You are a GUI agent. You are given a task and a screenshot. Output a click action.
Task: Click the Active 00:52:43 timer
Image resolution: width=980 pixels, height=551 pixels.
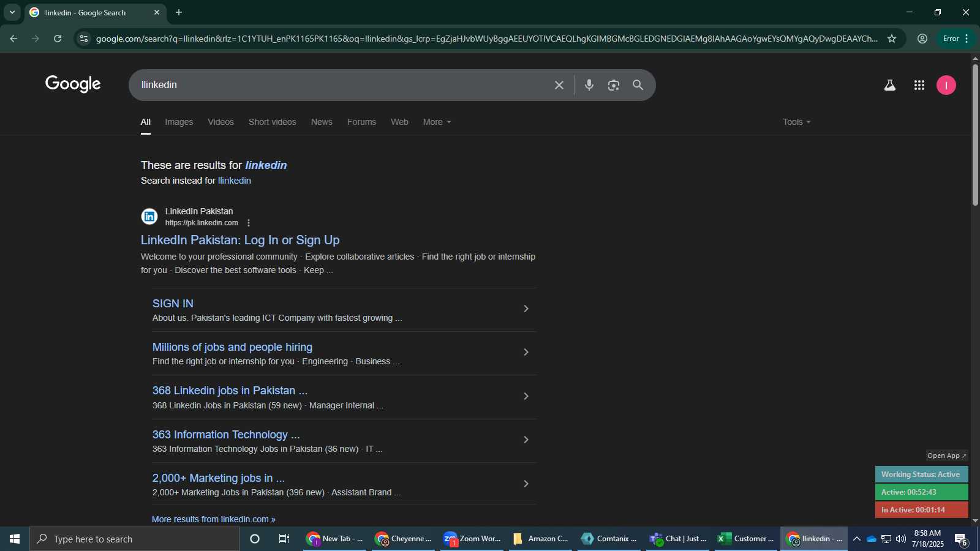tap(921, 492)
